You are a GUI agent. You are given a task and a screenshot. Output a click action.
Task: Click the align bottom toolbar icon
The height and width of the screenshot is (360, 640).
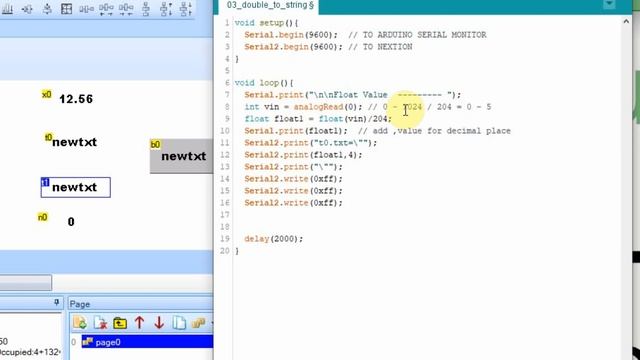coord(7,9)
